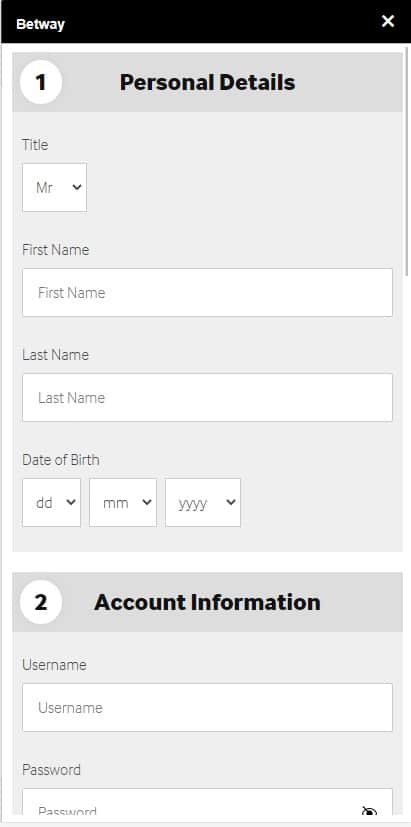The height and width of the screenshot is (827, 411).
Task: Expand the month (mm) birth dropdown
Action: pos(123,503)
